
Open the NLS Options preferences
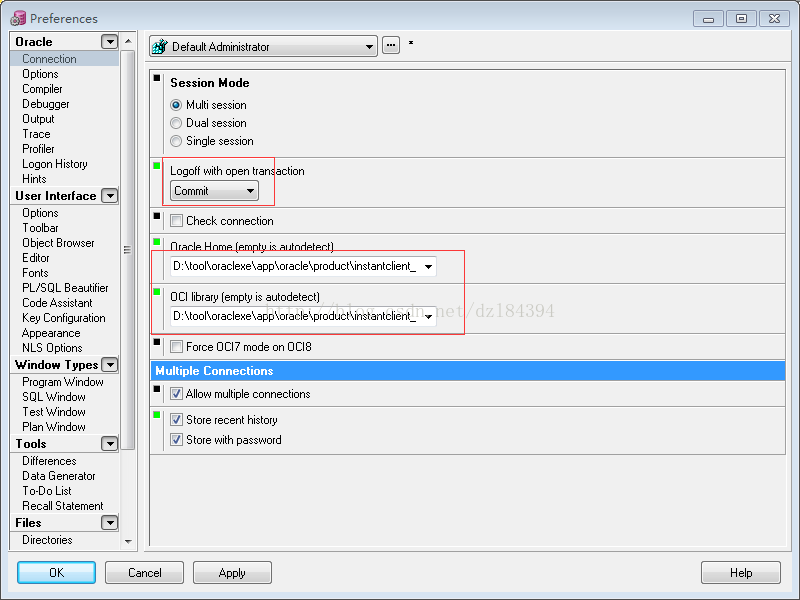click(52, 348)
